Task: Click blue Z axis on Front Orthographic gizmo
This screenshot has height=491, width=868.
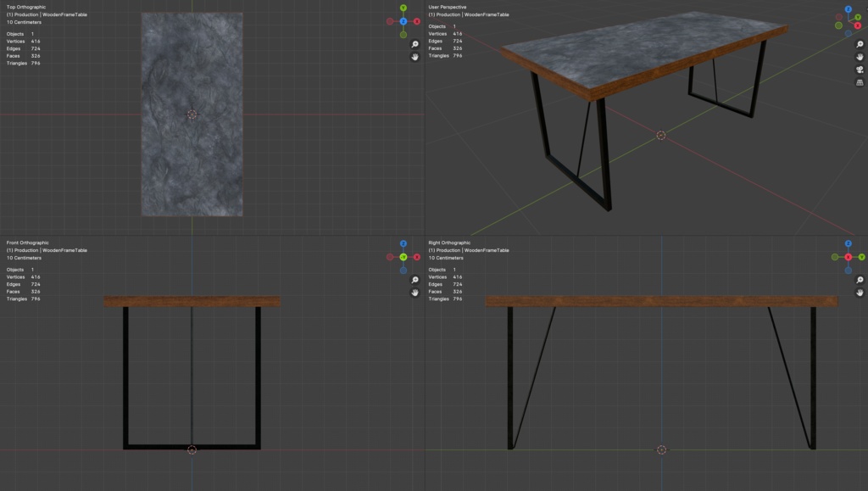Action: click(x=403, y=243)
